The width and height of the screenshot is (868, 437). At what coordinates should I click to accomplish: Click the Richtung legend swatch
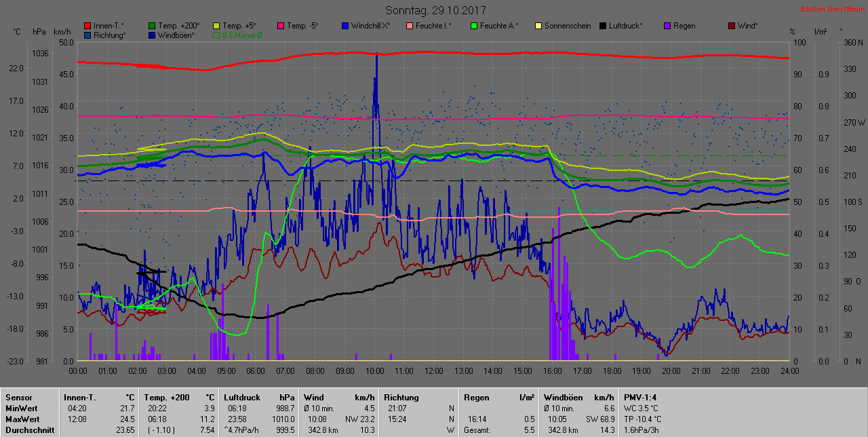pyautogui.click(x=88, y=35)
